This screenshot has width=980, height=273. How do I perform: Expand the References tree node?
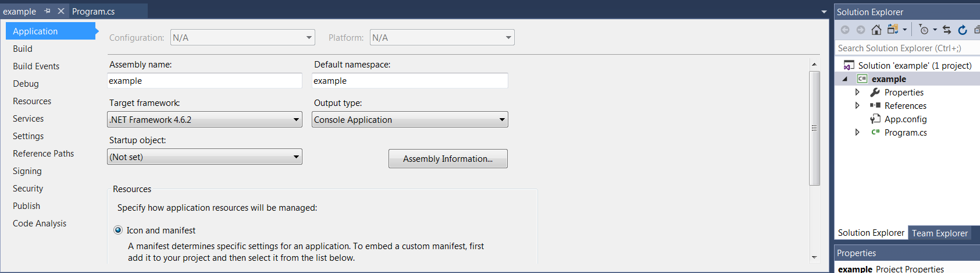857,105
